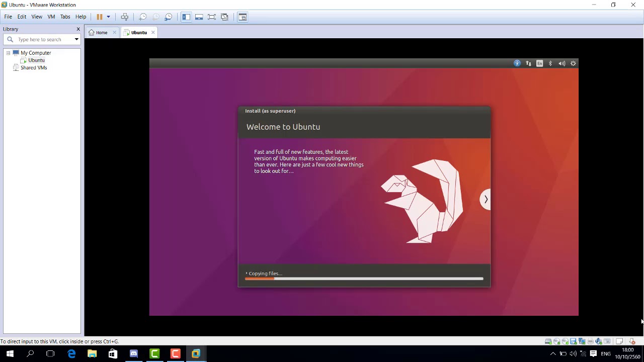Open Ubuntu sound volume indicator
This screenshot has width=644, height=362.
(561, 63)
